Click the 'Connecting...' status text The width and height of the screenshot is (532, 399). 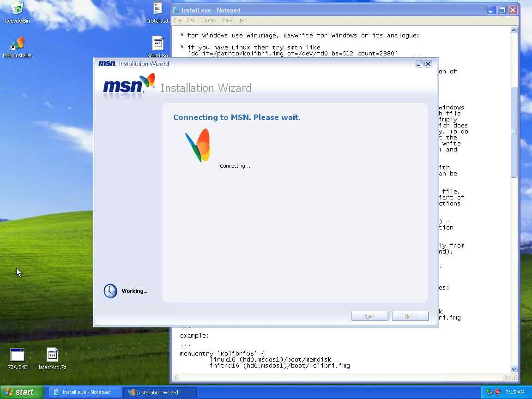pyautogui.click(x=235, y=166)
